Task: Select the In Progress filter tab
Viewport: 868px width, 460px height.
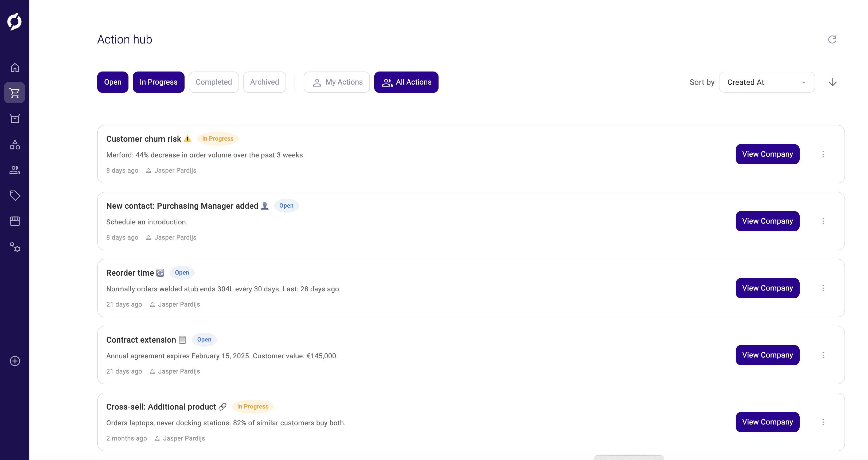Action: [158, 82]
